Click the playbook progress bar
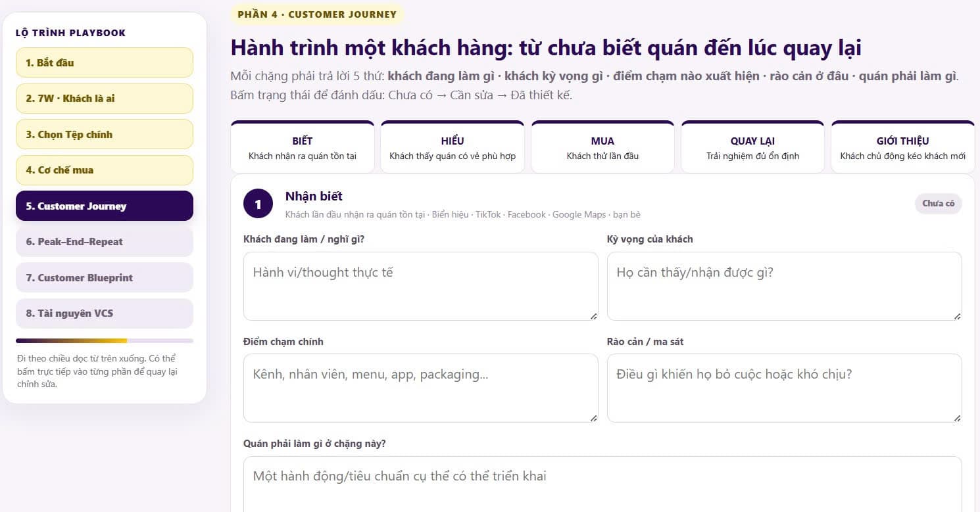Image resolution: width=980 pixels, height=512 pixels. pos(105,340)
